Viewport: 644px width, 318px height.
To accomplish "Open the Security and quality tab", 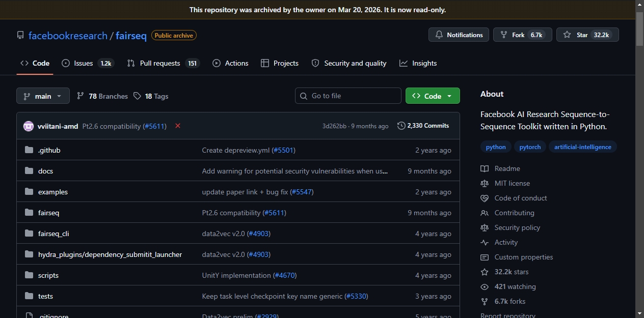I will tap(349, 63).
